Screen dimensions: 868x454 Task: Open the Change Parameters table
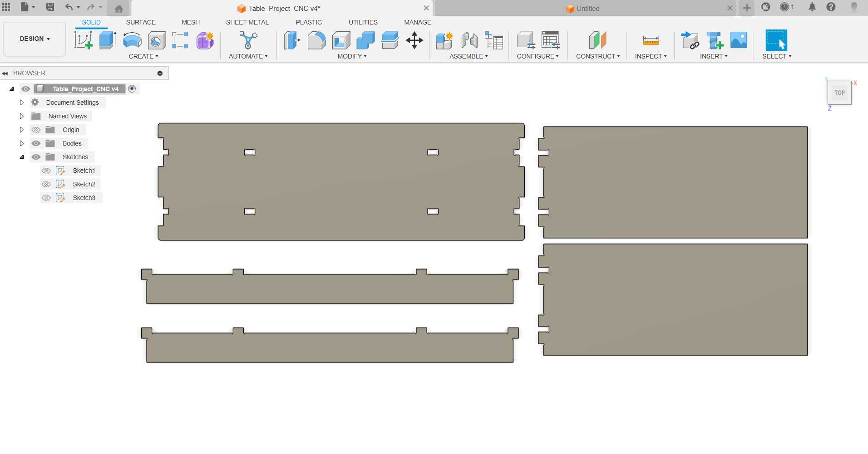[x=550, y=40]
